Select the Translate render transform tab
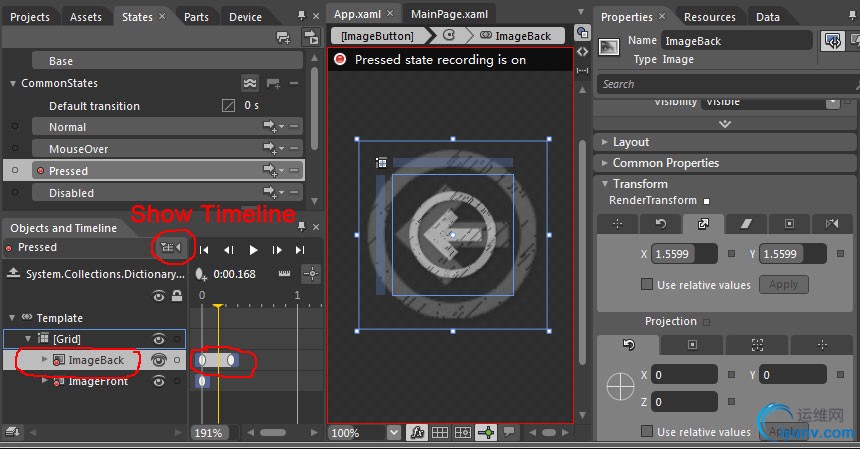860x449 pixels. click(618, 224)
